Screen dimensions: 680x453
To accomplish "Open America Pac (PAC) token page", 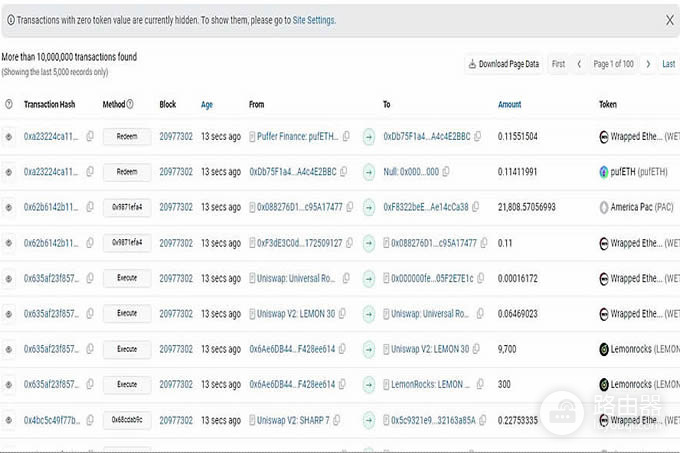I will [x=636, y=207].
